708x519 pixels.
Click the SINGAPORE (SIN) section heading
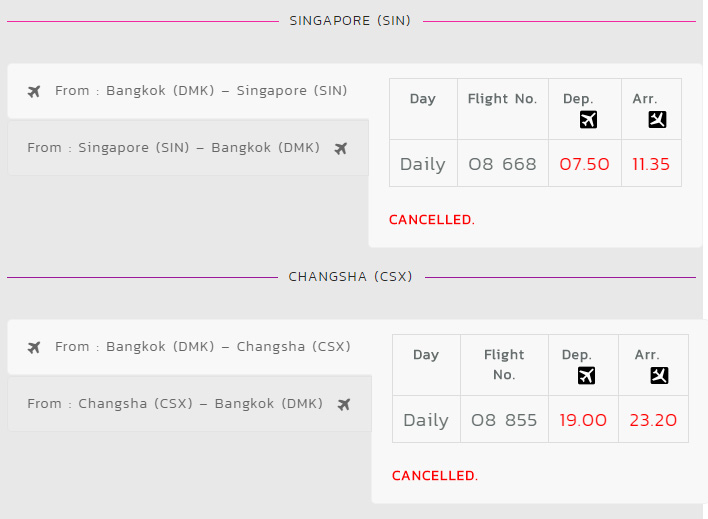pyautogui.click(x=350, y=21)
